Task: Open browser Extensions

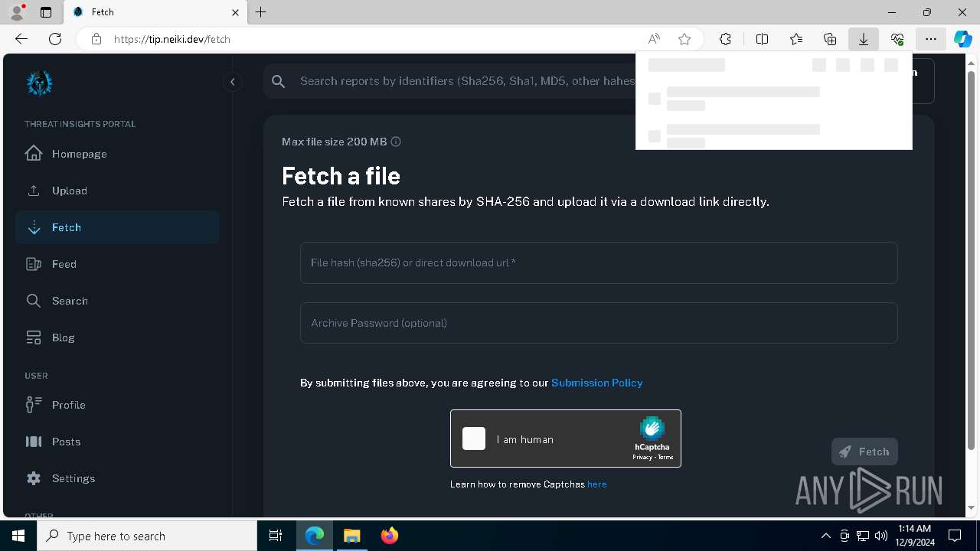Action: point(725,39)
